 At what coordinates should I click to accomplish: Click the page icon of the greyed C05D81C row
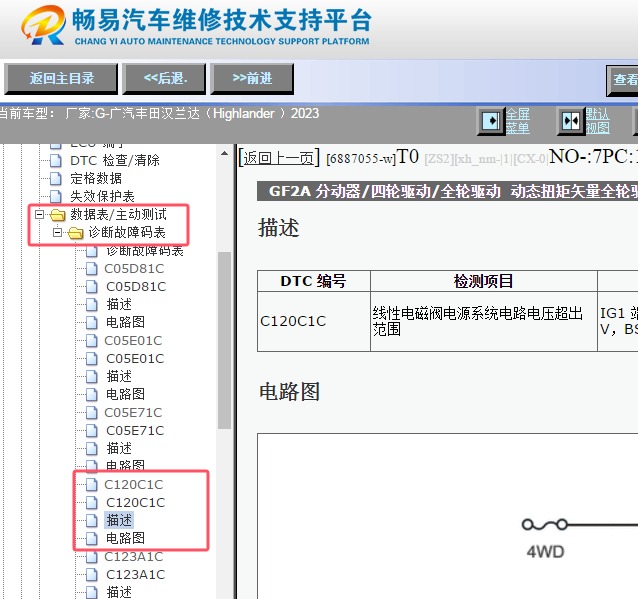coord(92,269)
